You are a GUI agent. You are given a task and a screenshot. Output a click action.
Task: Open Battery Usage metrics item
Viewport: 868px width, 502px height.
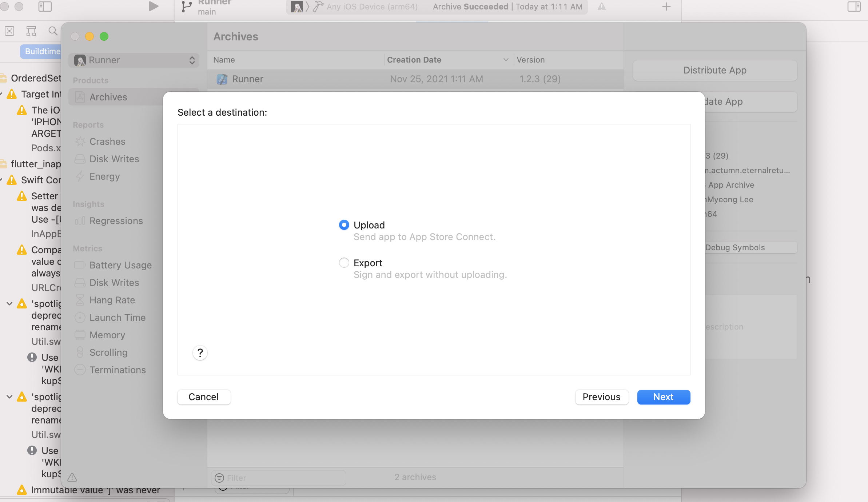[x=120, y=265]
